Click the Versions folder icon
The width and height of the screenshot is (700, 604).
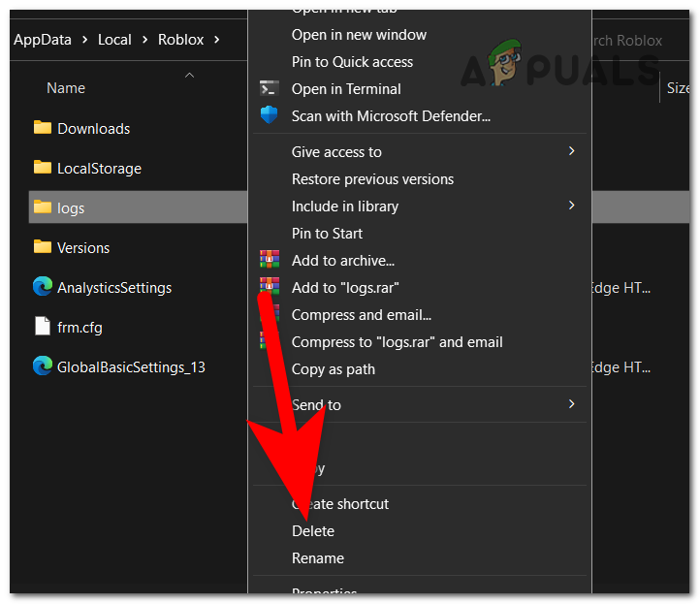(43, 247)
